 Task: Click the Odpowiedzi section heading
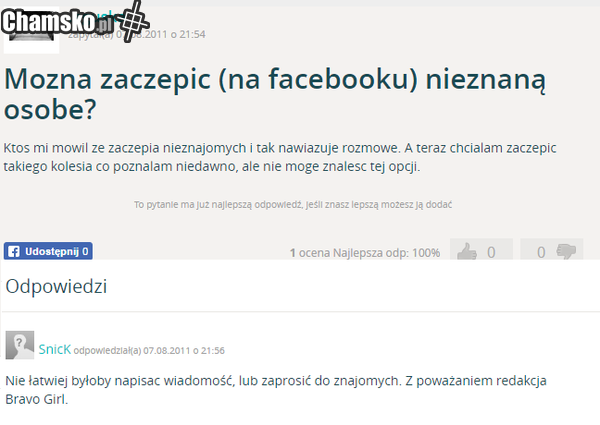(56, 287)
